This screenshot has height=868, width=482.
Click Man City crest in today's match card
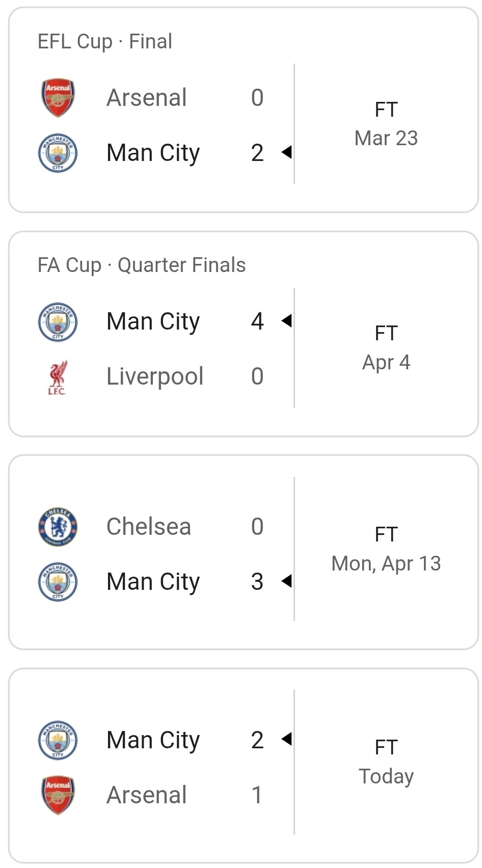(58, 740)
